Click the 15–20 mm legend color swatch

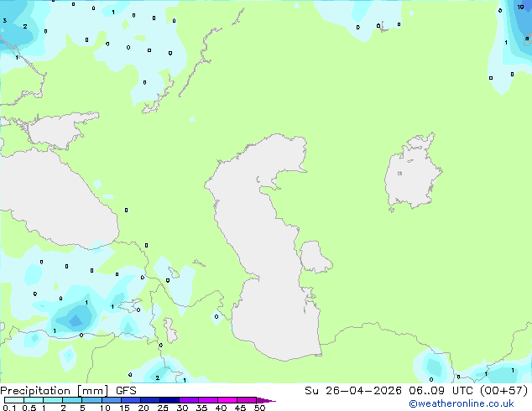tap(130, 400)
